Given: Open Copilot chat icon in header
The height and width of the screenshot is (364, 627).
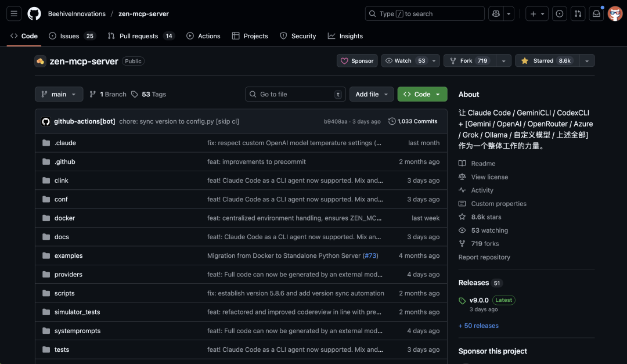Looking at the screenshot, I should 496,13.
